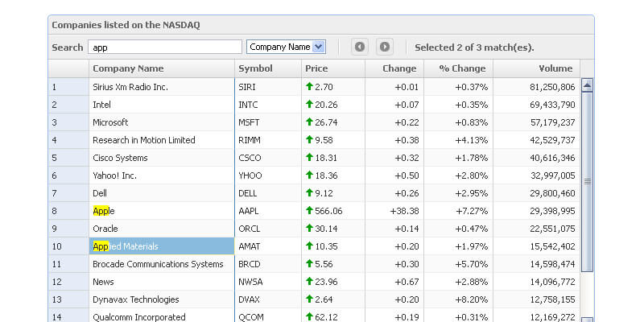Click the search text field

point(164,47)
